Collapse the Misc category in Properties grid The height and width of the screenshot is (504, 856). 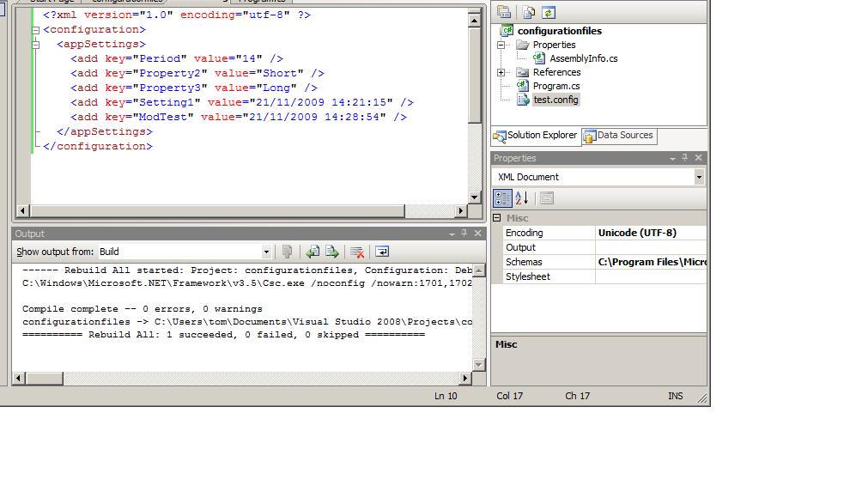click(497, 218)
